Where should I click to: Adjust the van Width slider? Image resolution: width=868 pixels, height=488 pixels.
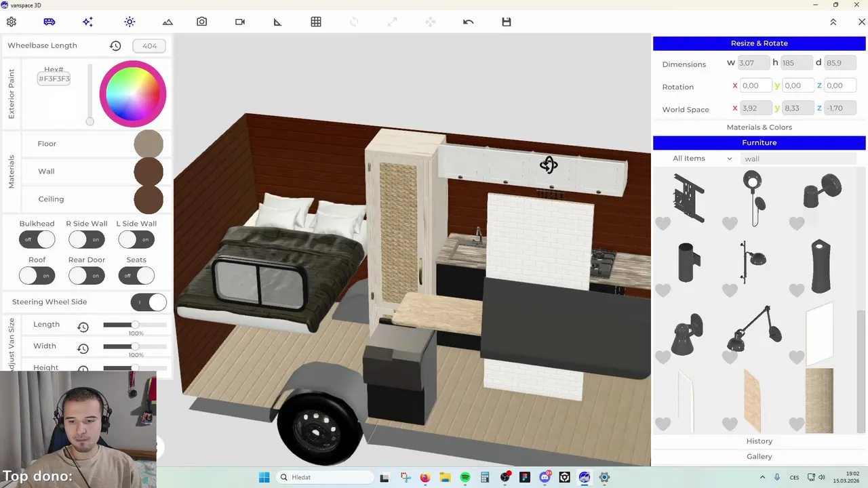pyautogui.click(x=135, y=346)
